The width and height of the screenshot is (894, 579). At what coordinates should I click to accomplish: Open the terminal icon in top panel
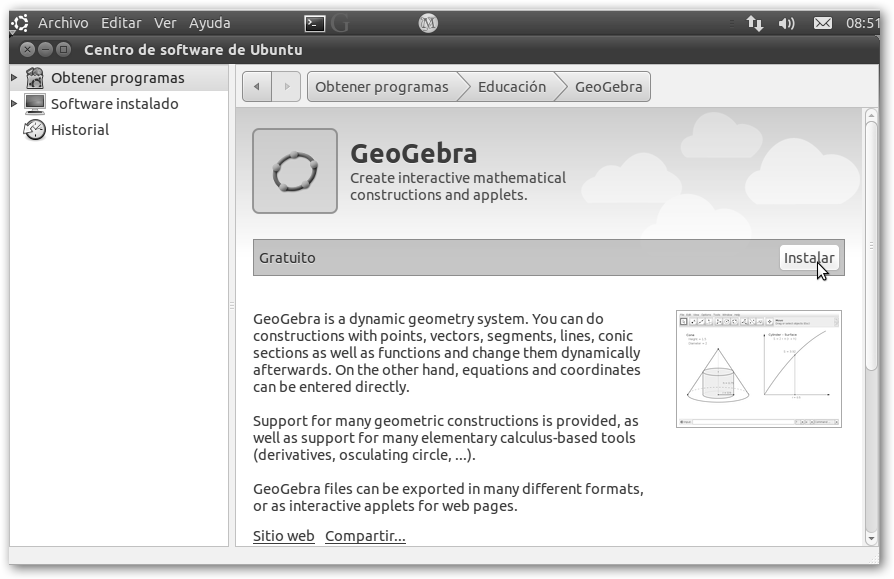pos(314,23)
